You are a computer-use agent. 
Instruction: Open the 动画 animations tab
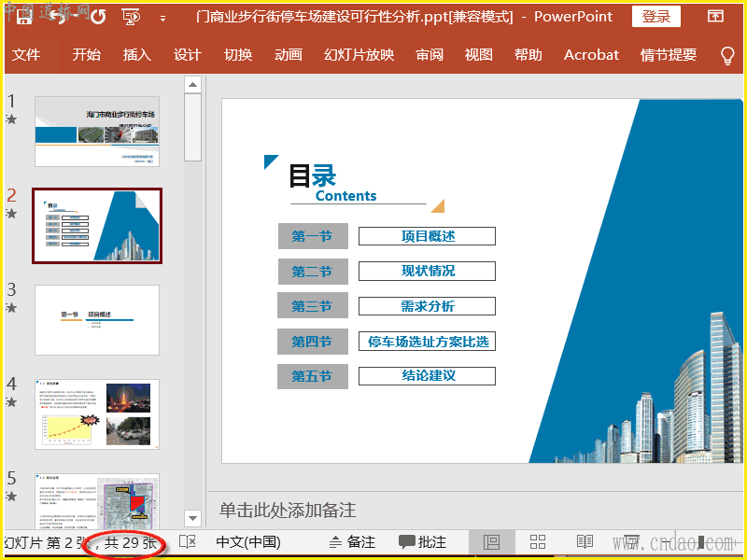click(289, 55)
